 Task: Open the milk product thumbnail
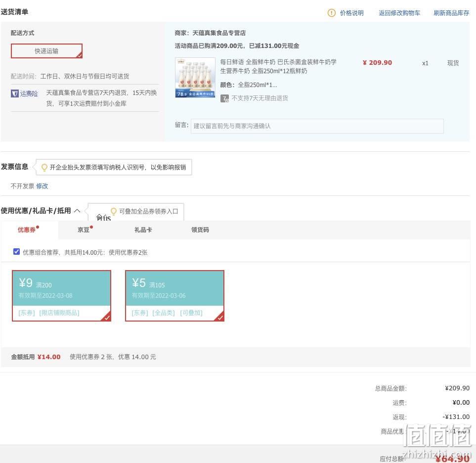tap(195, 78)
